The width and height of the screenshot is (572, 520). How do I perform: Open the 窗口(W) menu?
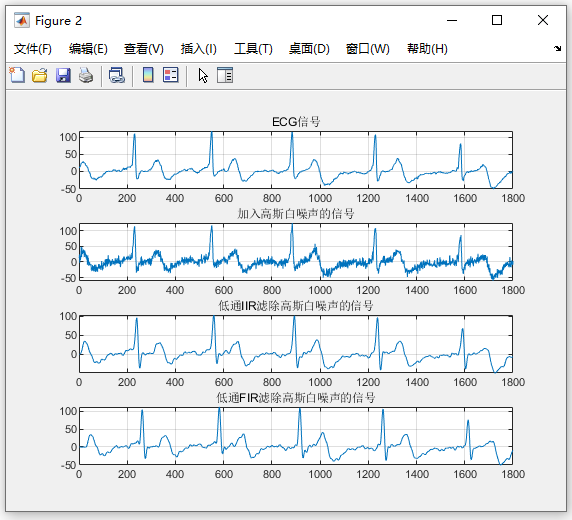[368, 49]
